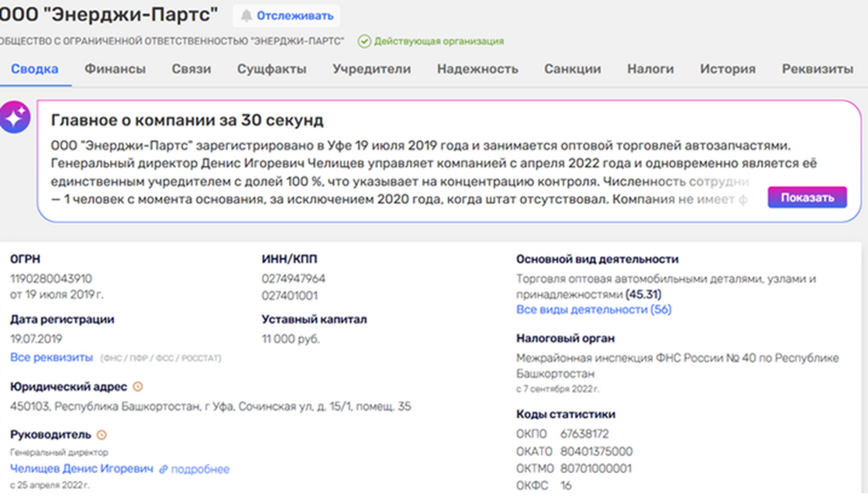Switch to the Связи tab
Image resolution: width=868 pixels, height=497 pixels.
[191, 69]
